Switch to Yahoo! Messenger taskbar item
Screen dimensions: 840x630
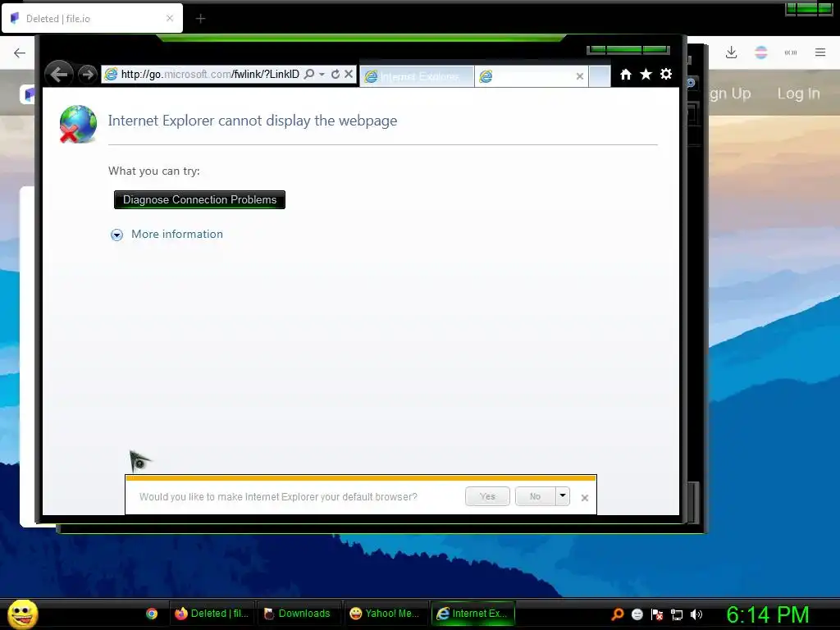385,614
